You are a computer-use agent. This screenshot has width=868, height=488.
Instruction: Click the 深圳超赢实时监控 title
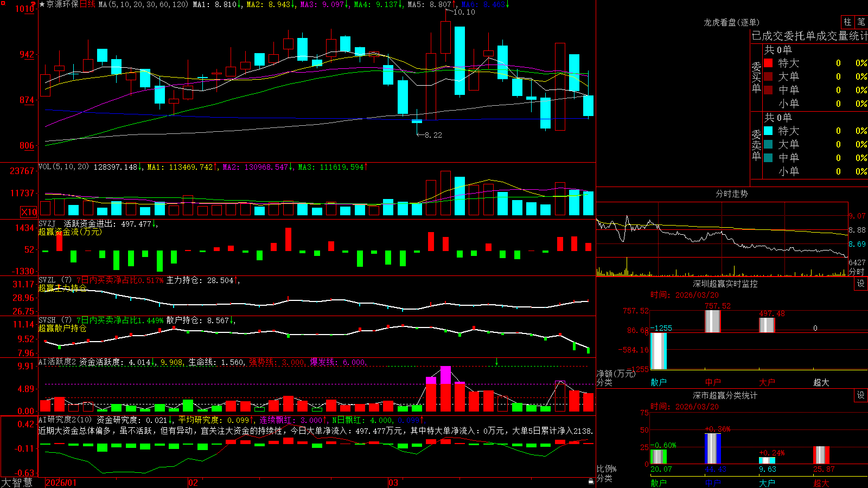tap(725, 284)
